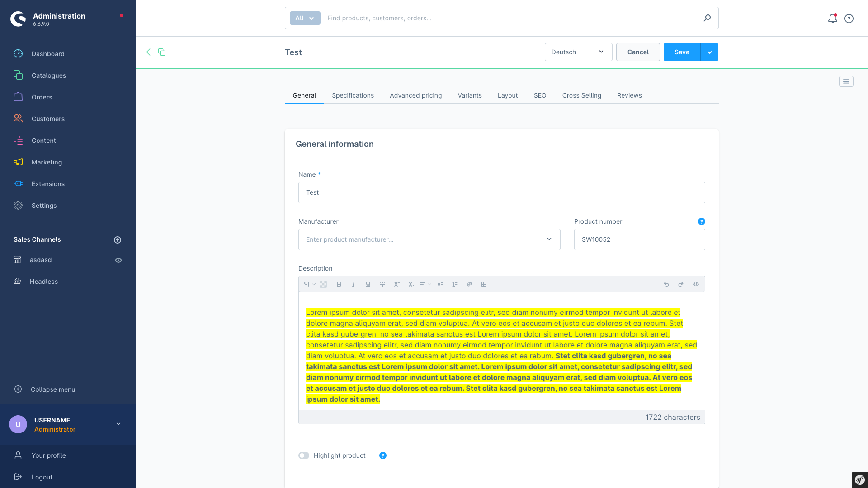Open Cross Selling tab
Image resolution: width=868 pixels, height=488 pixels.
(x=581, y=95)
